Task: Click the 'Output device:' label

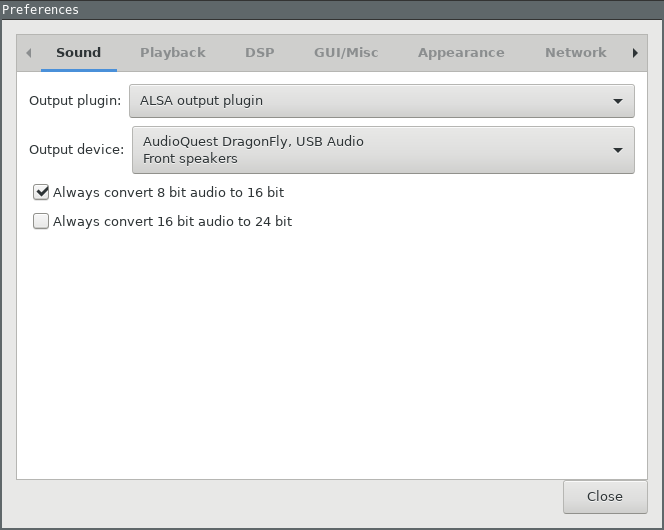Action: [77, 149]
